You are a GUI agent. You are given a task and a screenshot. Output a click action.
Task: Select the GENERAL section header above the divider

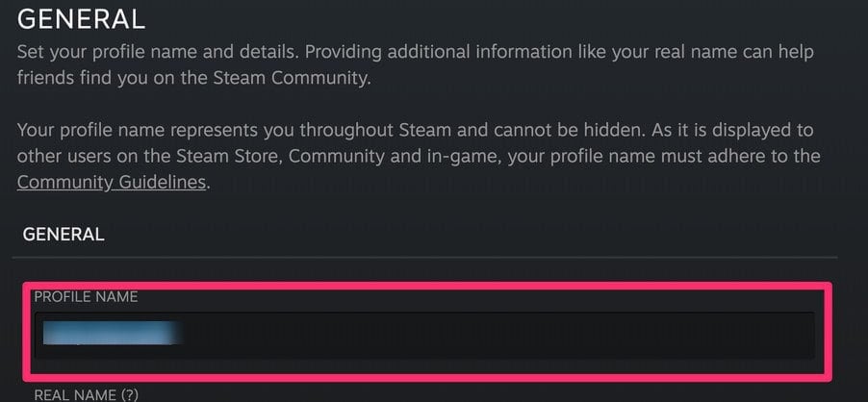(64, 234)
